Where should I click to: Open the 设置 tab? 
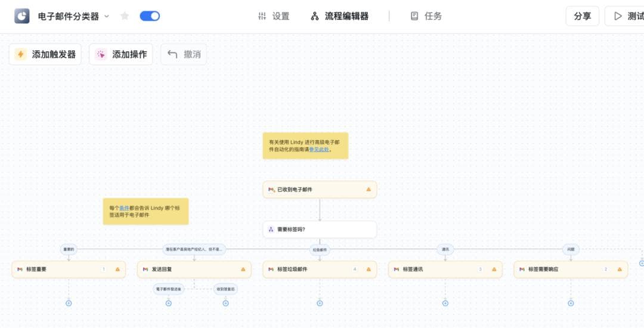[x=273, y=16]
